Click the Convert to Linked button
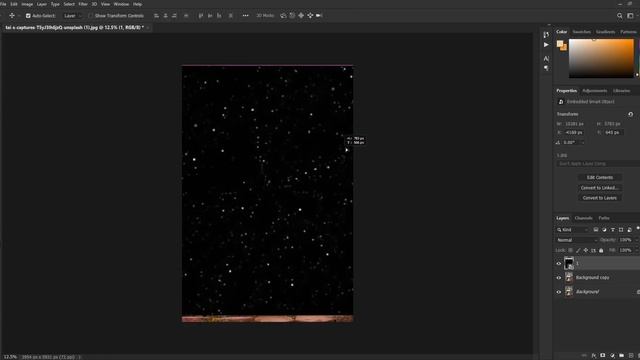The width and height of the screenshot is (640, 360). coord(600,188)
